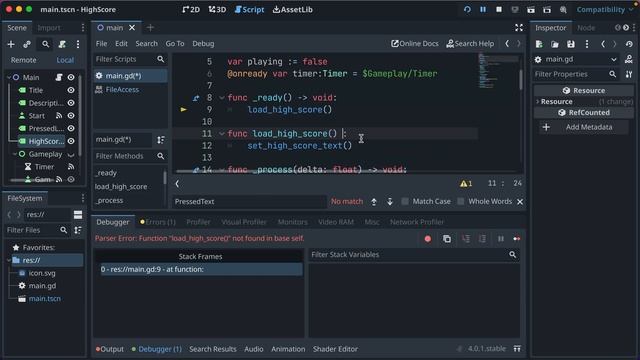Find previous match with up arrow
Image resolution: width=640 pixels, height=360 pixels.
point(373,202)
